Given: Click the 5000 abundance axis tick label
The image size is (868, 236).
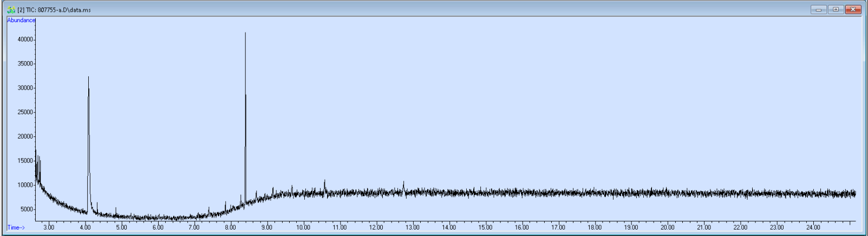Looking at the screenshot, I should pyautogui.click(x=27, y=209).
